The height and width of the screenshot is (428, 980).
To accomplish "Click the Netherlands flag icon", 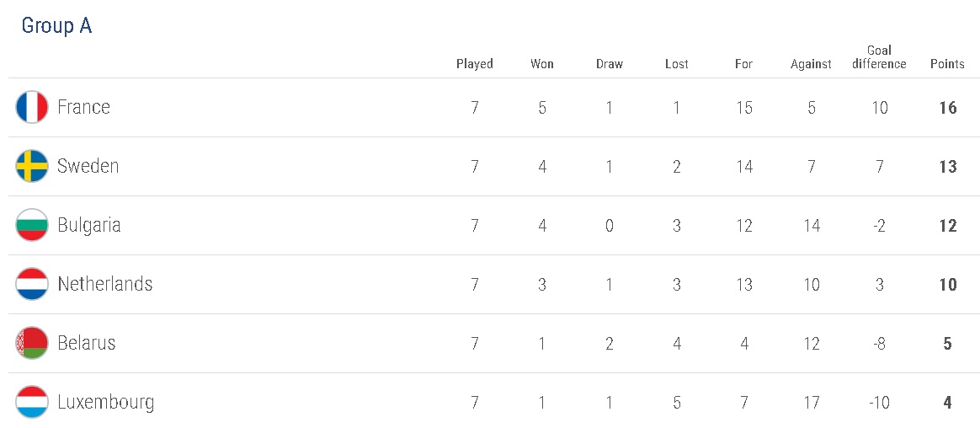I will [x=32, y=285].
